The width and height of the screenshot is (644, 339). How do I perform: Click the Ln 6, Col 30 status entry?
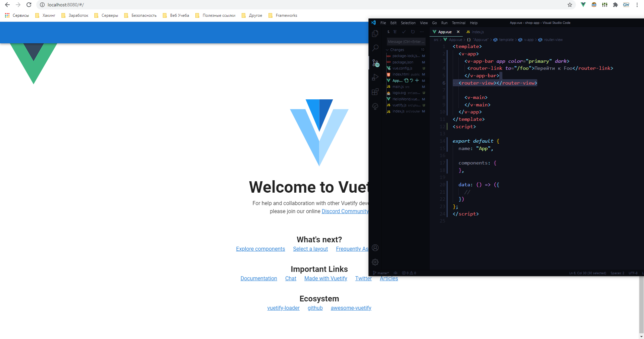pos(587,273)
